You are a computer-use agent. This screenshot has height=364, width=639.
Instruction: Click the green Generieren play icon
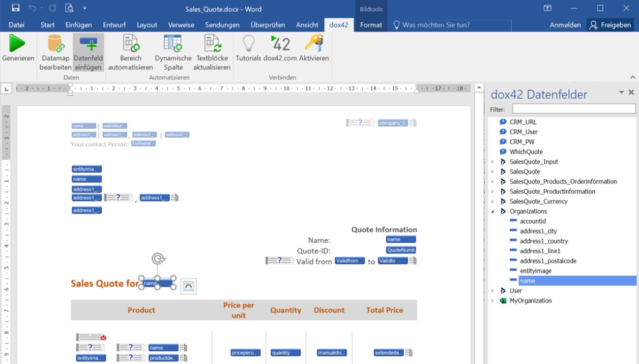[x=17, y=44]
